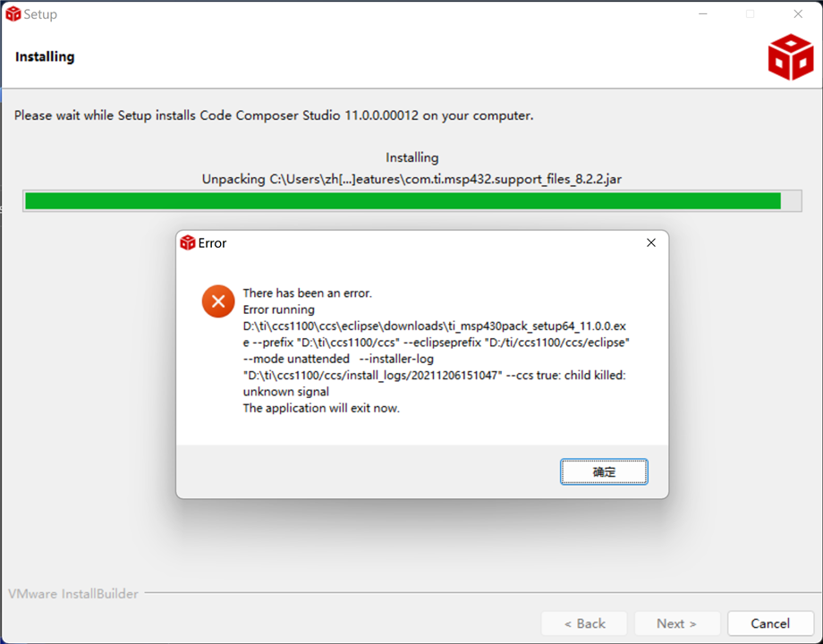Click the Setup window title bar cube icon
The height and width of the screenshot is (644, 823).
[x=13, y=14]
